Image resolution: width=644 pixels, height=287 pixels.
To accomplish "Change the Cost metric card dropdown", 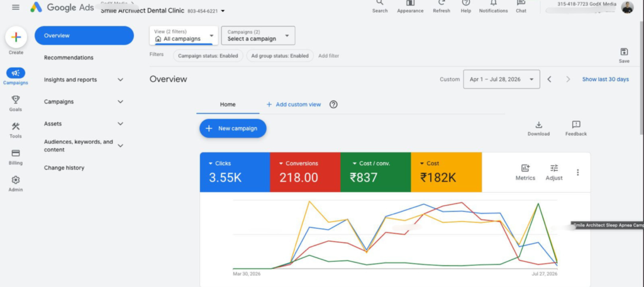I will 429,163.
